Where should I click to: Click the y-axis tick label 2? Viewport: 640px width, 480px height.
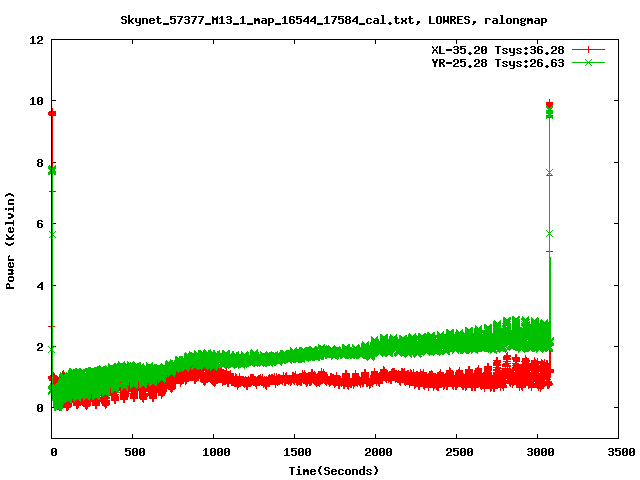[40, 347]
